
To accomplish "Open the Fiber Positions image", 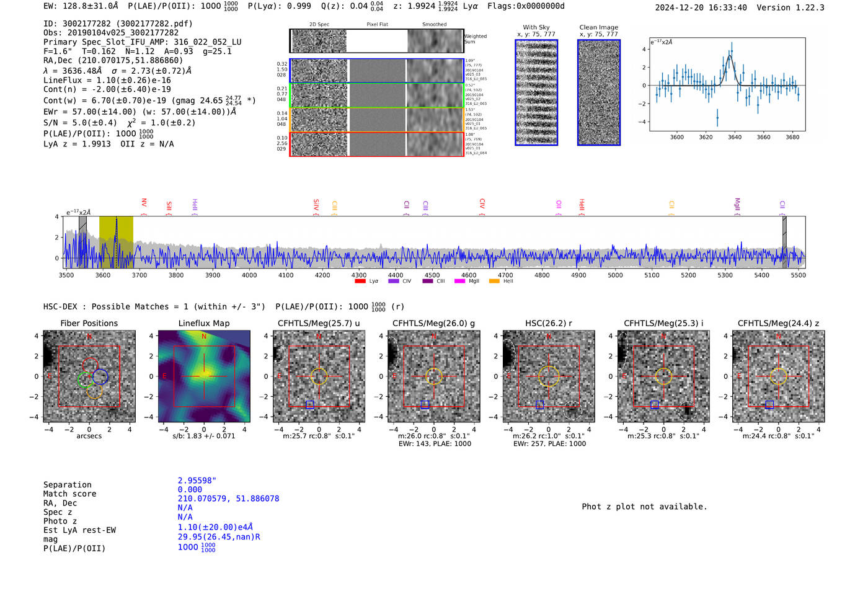I will click(x=89, y=376).
